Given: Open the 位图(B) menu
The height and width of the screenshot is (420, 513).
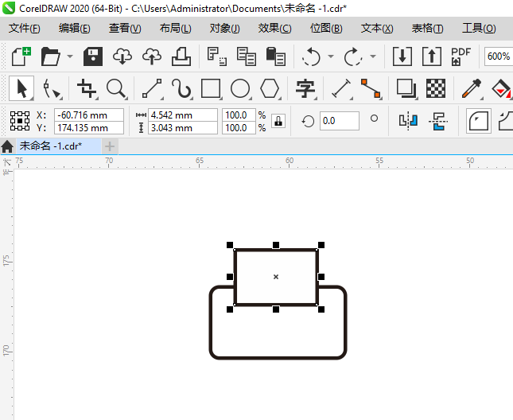Looking at the screenshot, I should point(326,29).
